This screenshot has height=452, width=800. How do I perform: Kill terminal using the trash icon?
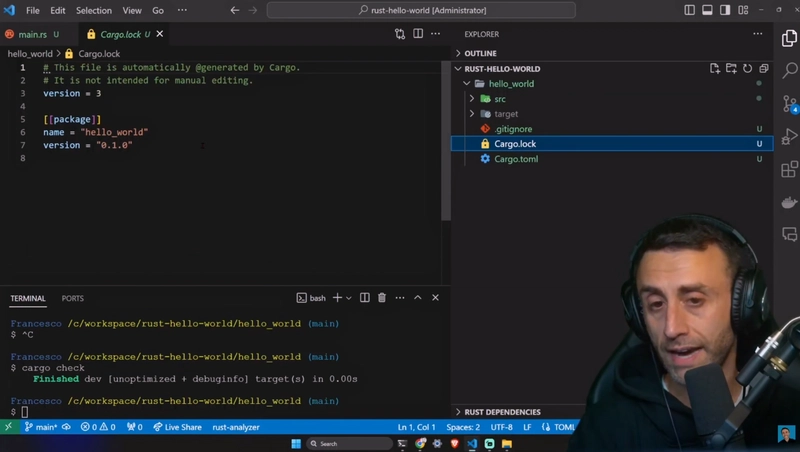click(381, 298)
